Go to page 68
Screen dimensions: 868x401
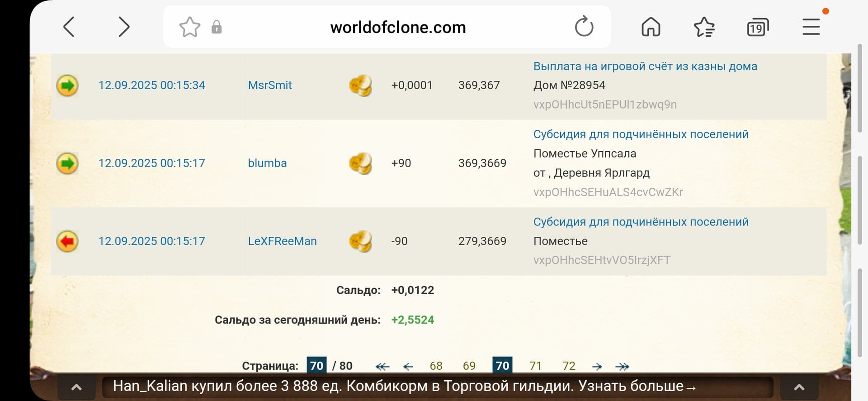[436, 366]
